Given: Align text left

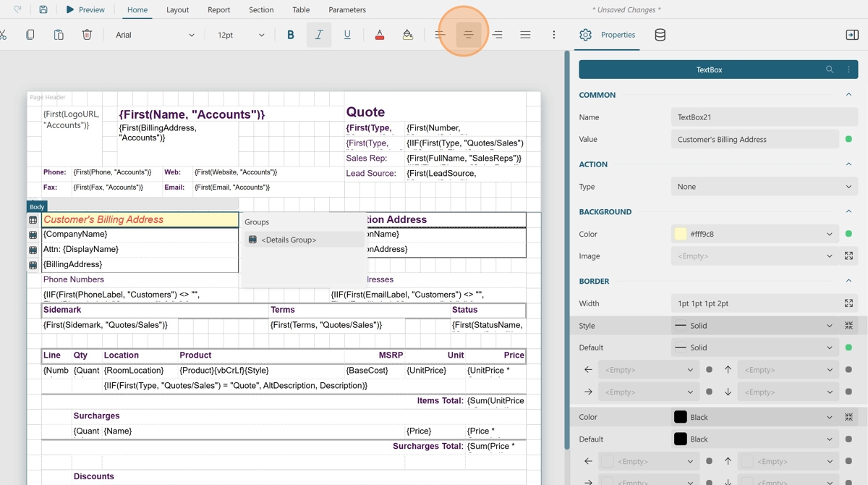Looking at the screenshot, I should 440,35.
